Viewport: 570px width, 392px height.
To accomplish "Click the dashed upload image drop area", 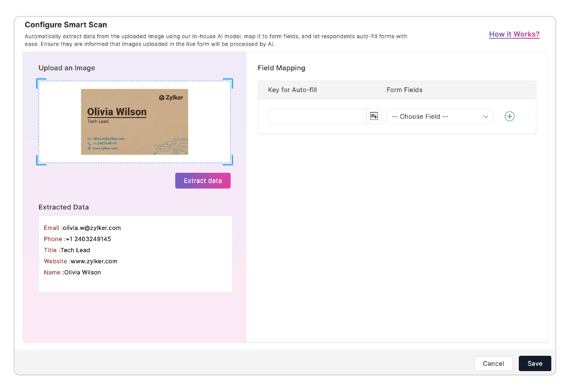I will click(59, 122).
